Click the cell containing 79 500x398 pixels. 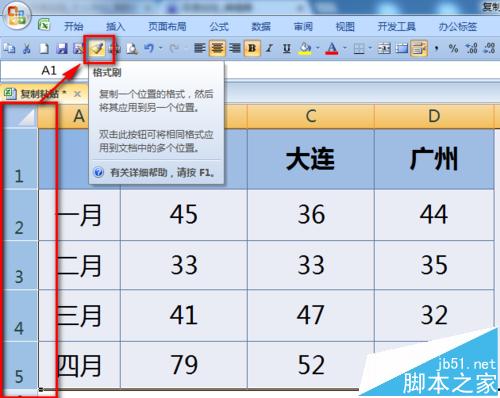click(x=184, y=365)
